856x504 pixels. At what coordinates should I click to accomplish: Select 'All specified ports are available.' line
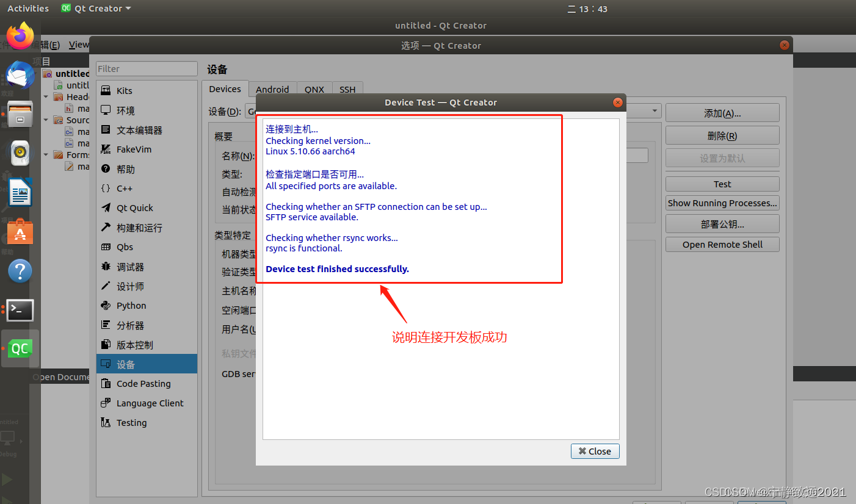click(x=331, y=186)
